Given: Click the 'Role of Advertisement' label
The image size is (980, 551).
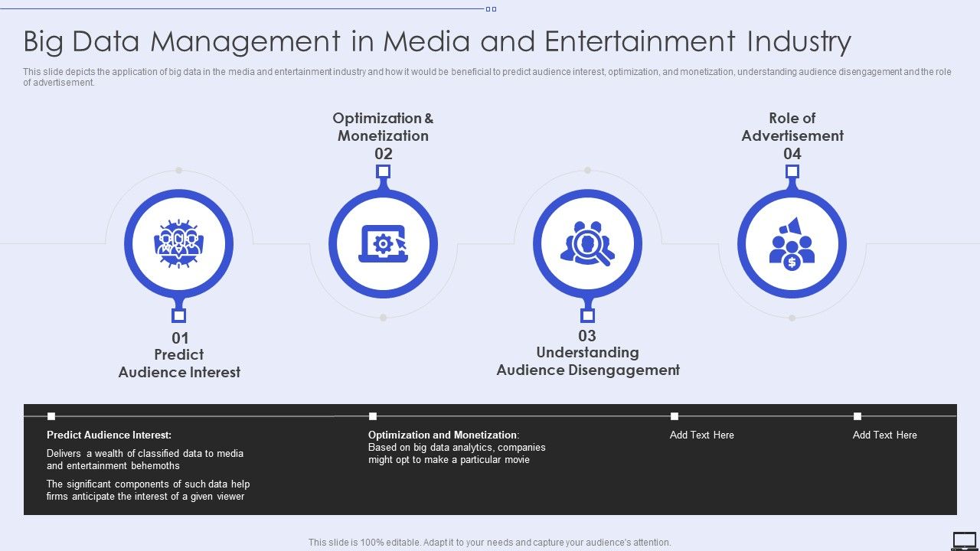Looking at the screenshot, I should pos(792,127).
